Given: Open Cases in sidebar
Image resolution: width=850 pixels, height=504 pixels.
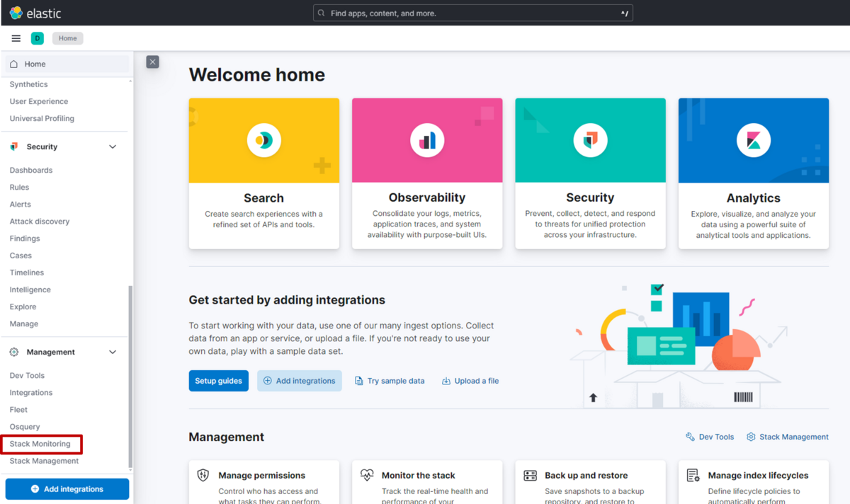Looking at the screenshot, I should click(x=21, y=256).
